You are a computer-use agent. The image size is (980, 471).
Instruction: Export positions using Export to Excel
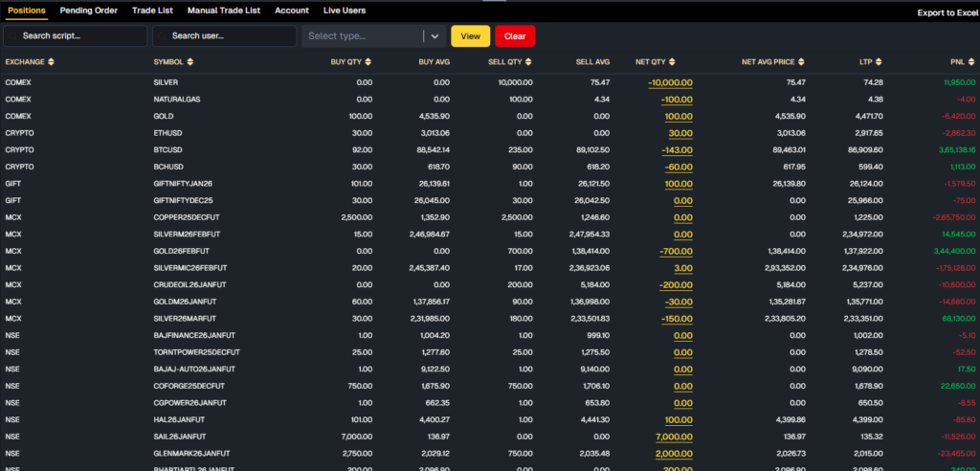point(947,12)
